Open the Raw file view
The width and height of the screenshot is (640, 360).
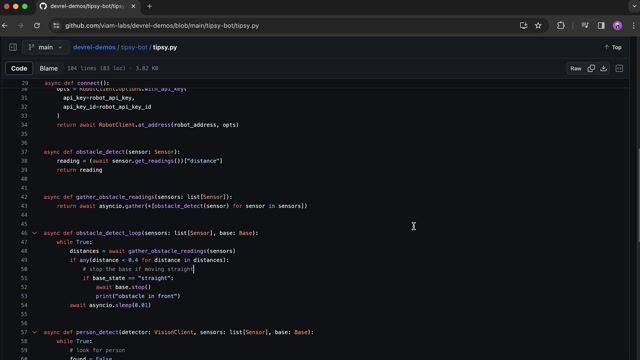click(576, 69)
